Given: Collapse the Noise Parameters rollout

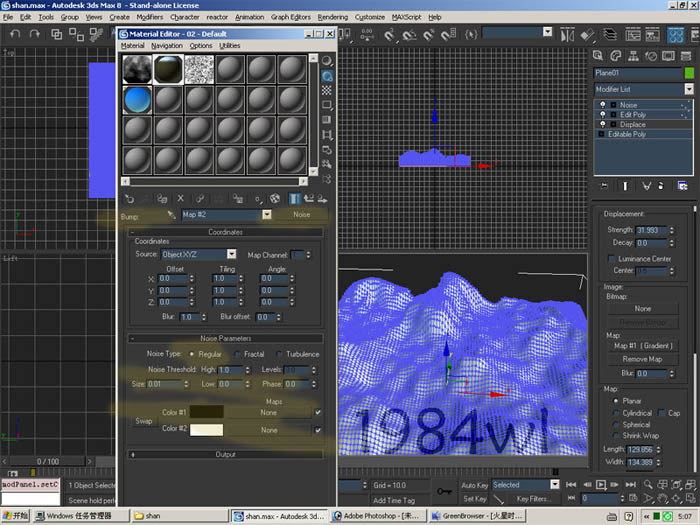Looking at the screenshot, I should coord(225,338).
